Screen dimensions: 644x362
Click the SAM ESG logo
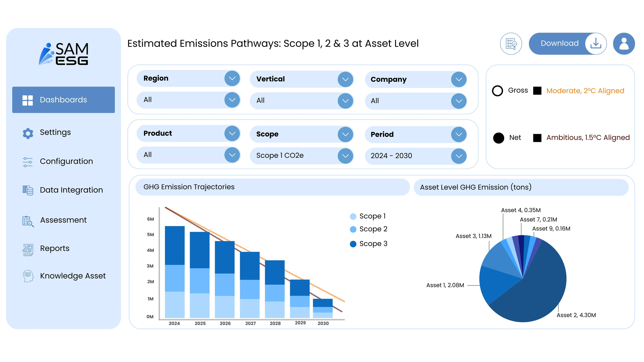click(x=64, y=54)
